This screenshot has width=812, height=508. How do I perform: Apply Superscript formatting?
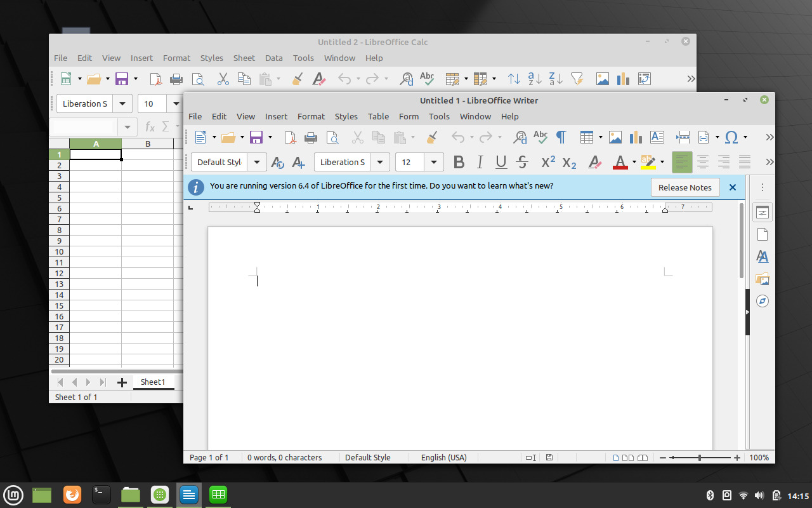[548, 162]
